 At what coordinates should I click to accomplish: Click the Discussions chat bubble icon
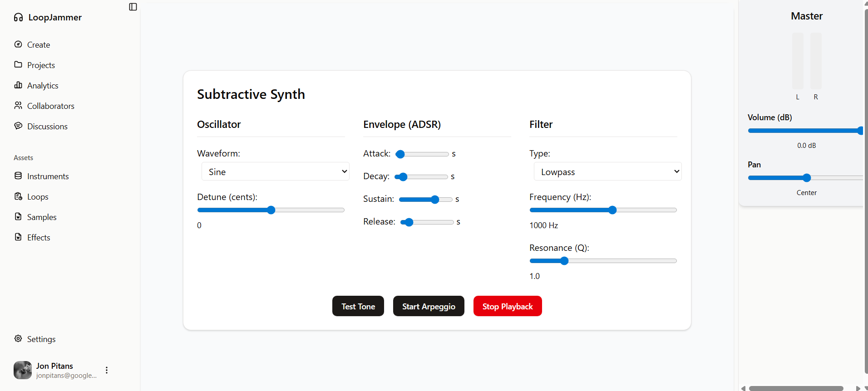(18, 126)
